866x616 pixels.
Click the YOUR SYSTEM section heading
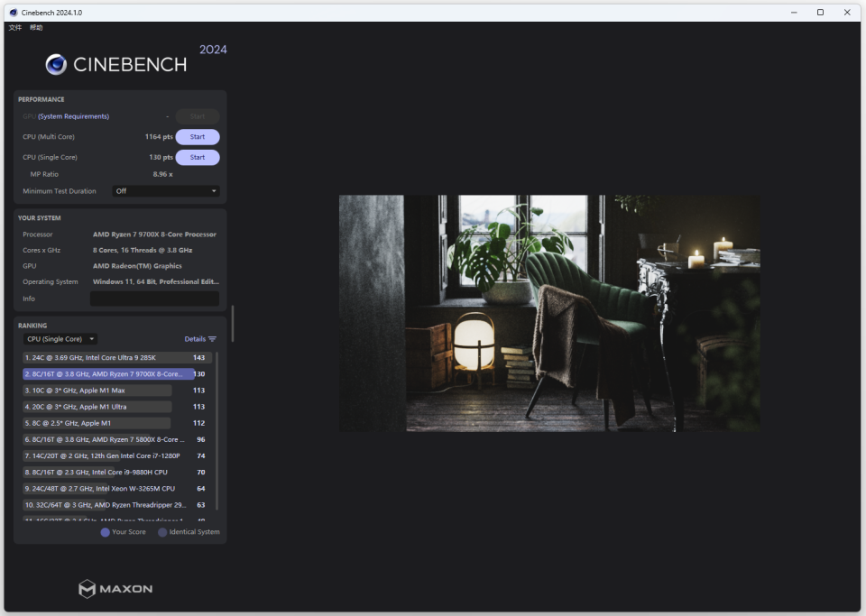39,218
